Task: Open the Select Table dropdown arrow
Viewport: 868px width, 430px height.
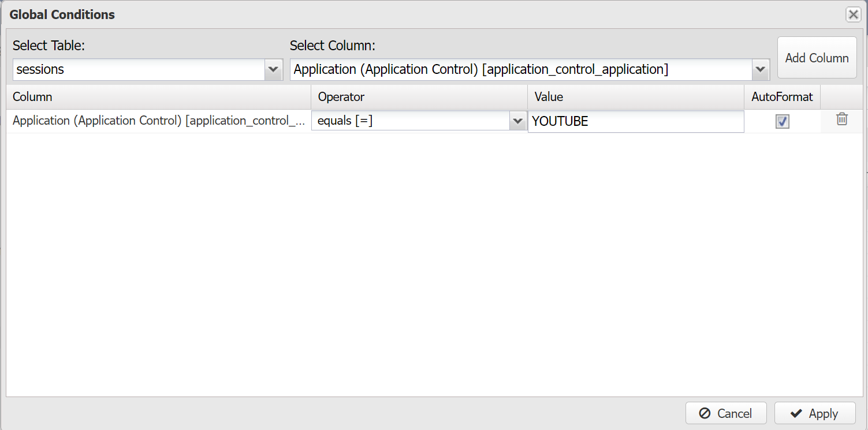Action: [x=273, y=69]
